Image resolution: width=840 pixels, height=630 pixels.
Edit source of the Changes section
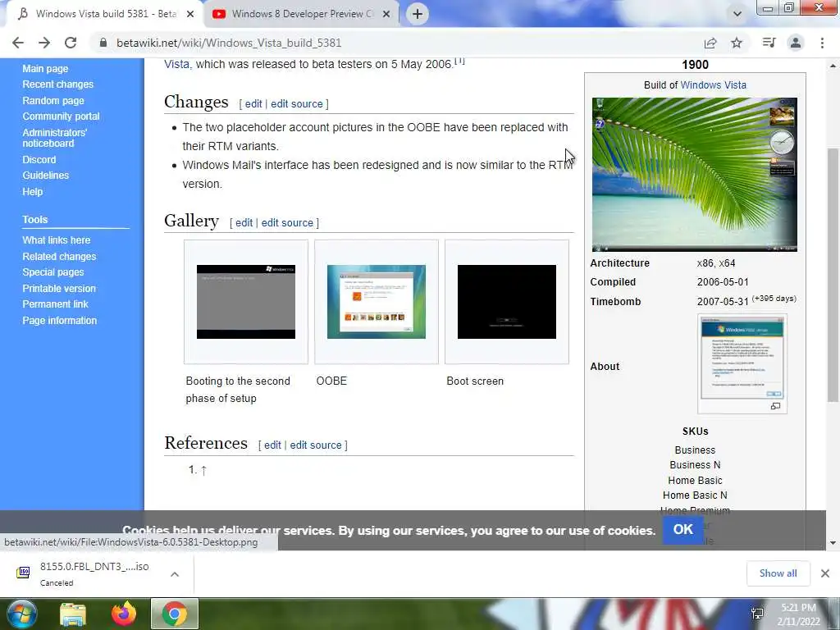(297, 104)
